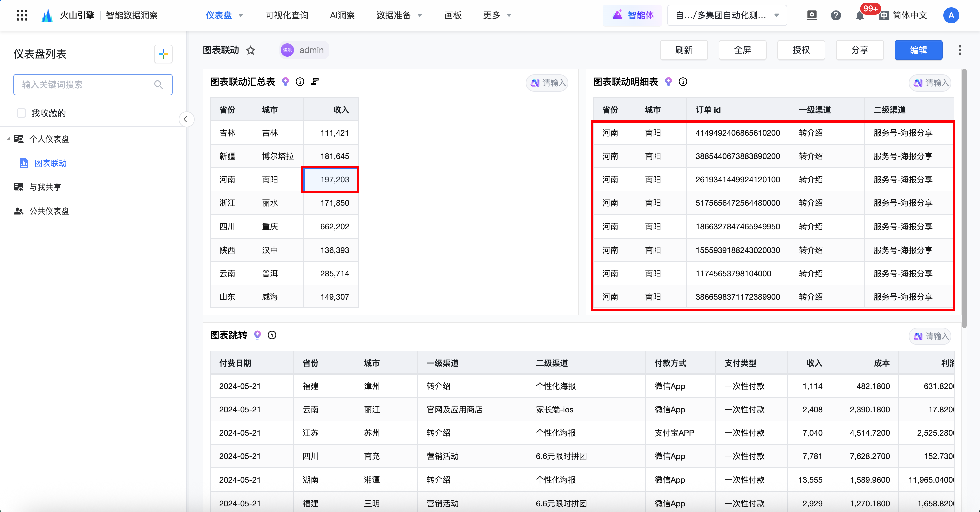Click the plus icon to add dashboard
Image resolution: width=980 pixels, height=512 pixels.
[163, 54]
